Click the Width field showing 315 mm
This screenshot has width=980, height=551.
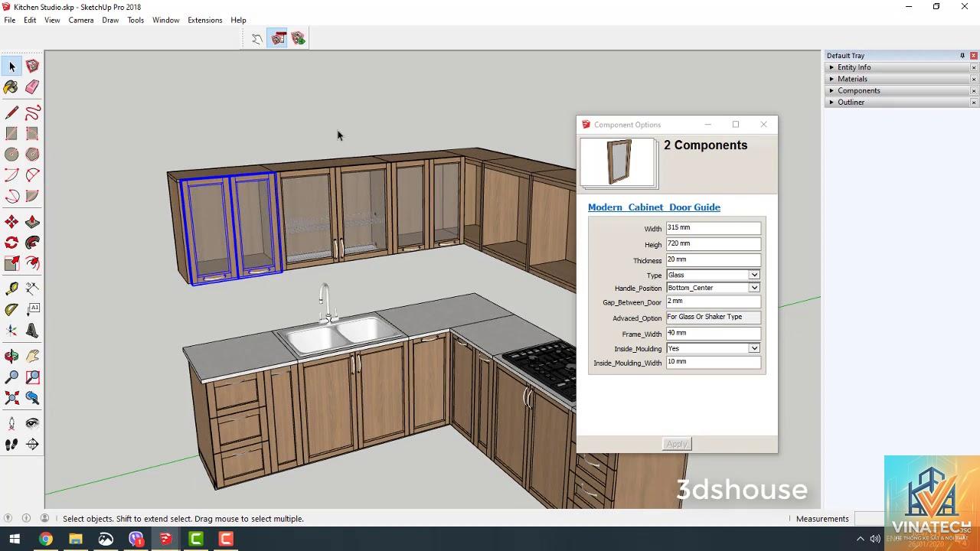pyautogui.click(x=714, y=228)
